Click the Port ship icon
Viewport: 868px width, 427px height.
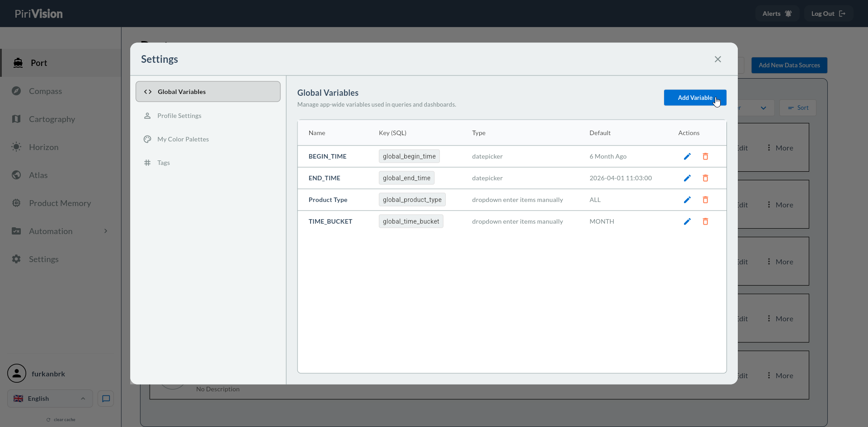pyautogui.click(x=18, y=63)
